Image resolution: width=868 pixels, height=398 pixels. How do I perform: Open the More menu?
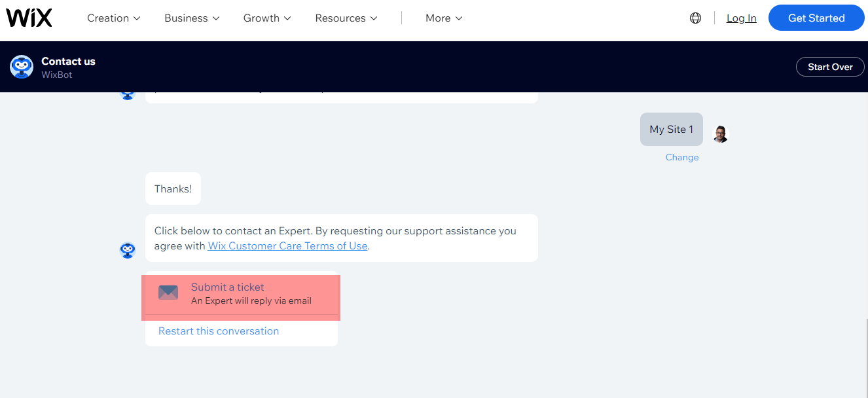coord(443,18)
